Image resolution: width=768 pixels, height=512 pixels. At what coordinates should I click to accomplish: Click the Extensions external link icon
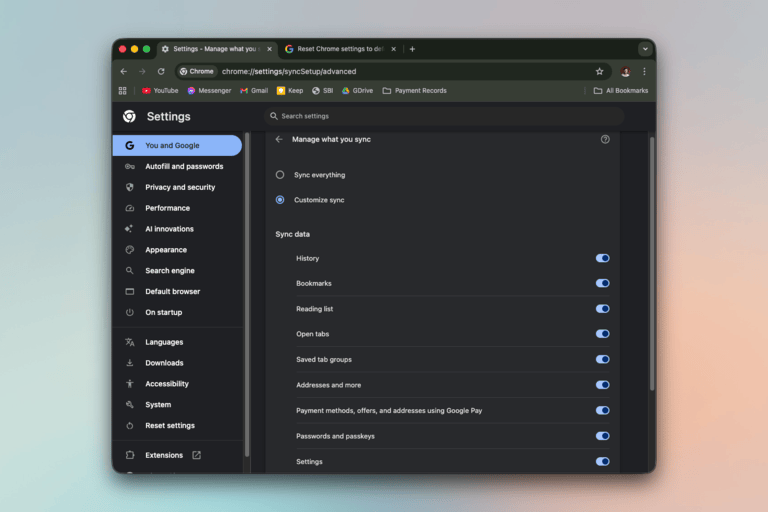tap(196, 455)
